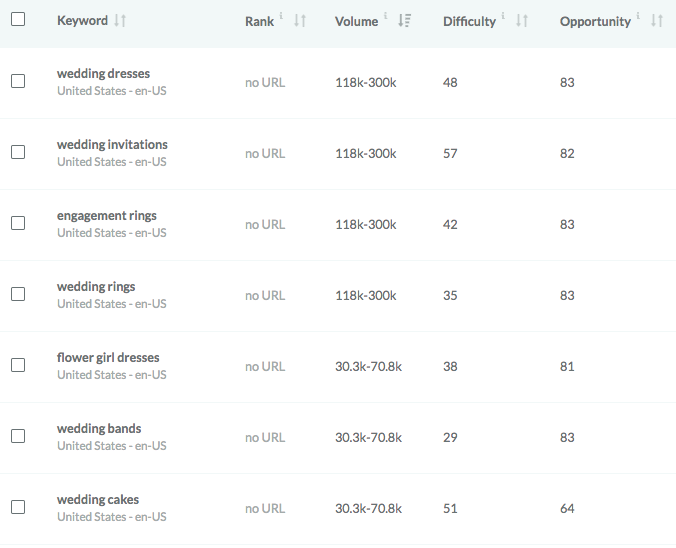Select the flower girl dresses checkbox
The height and width of the screenshot is (548, 676).
point(18,366)
